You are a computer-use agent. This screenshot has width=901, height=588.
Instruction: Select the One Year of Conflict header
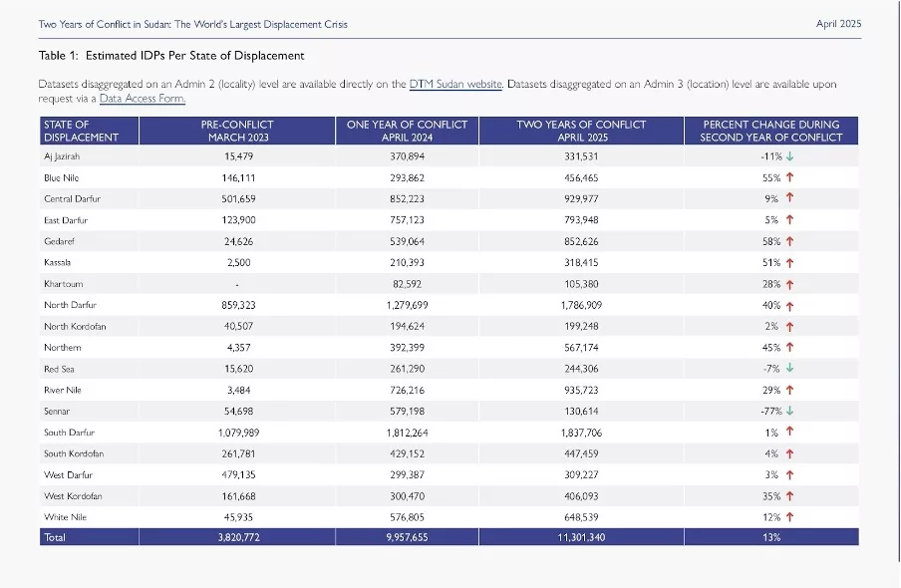click(407, 131)
